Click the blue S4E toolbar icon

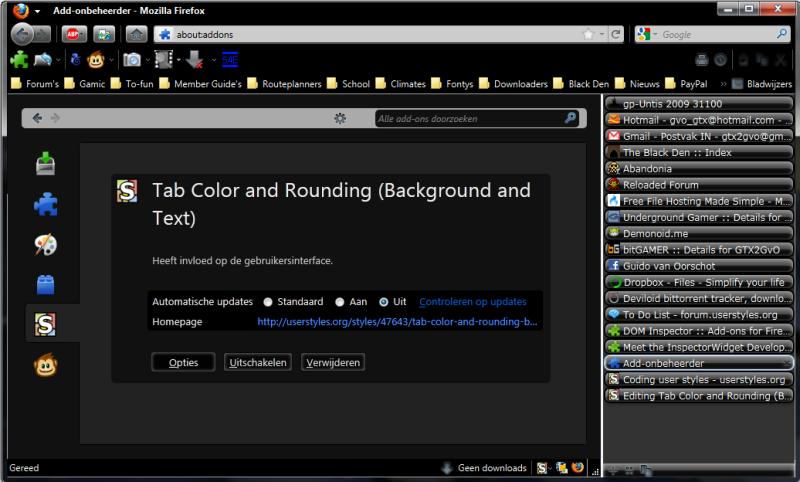(x=230, y=60)
